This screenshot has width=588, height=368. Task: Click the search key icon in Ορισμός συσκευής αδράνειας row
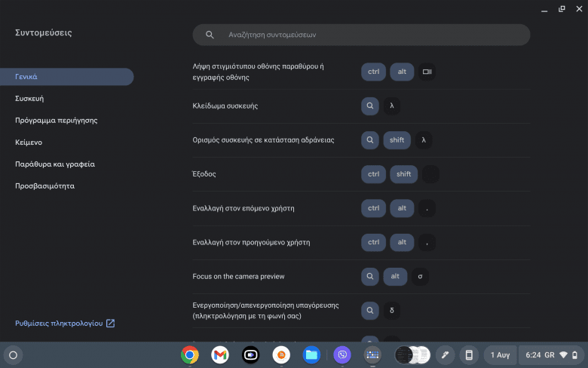coord(369,140)
